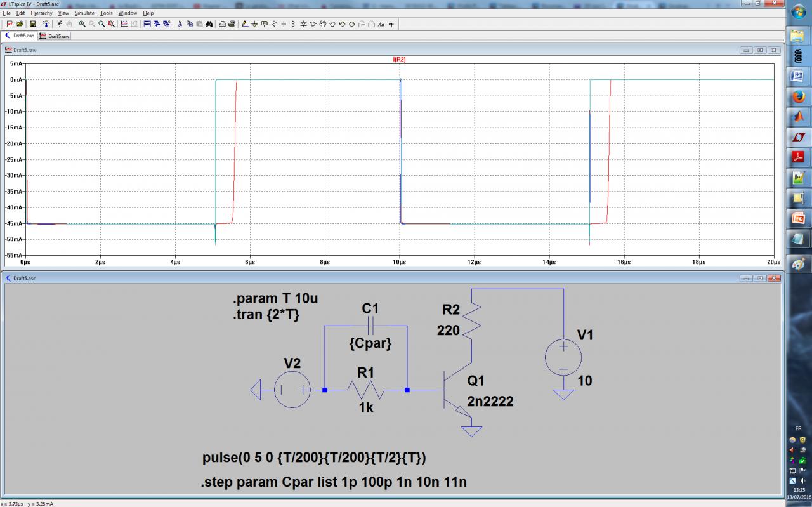Image resolution: width=812 pixels, height=507 pixels.
Task: Open the View menu
Action: 63,13
